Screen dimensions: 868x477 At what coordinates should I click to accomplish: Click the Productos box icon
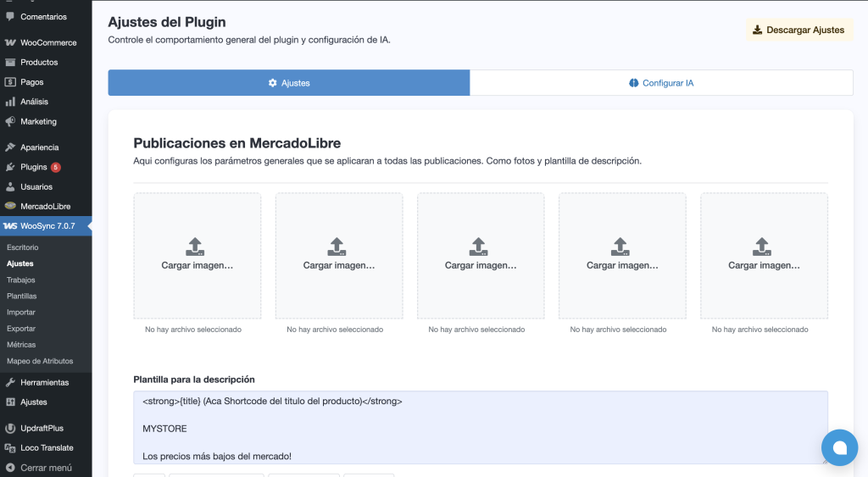(x=10, y=63)
